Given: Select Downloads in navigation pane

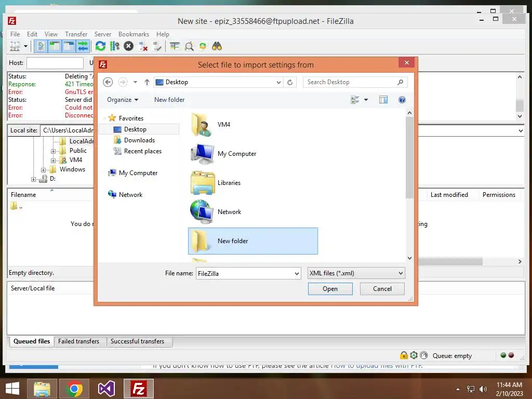Looking at the screenshot, I should pos(139,140).
